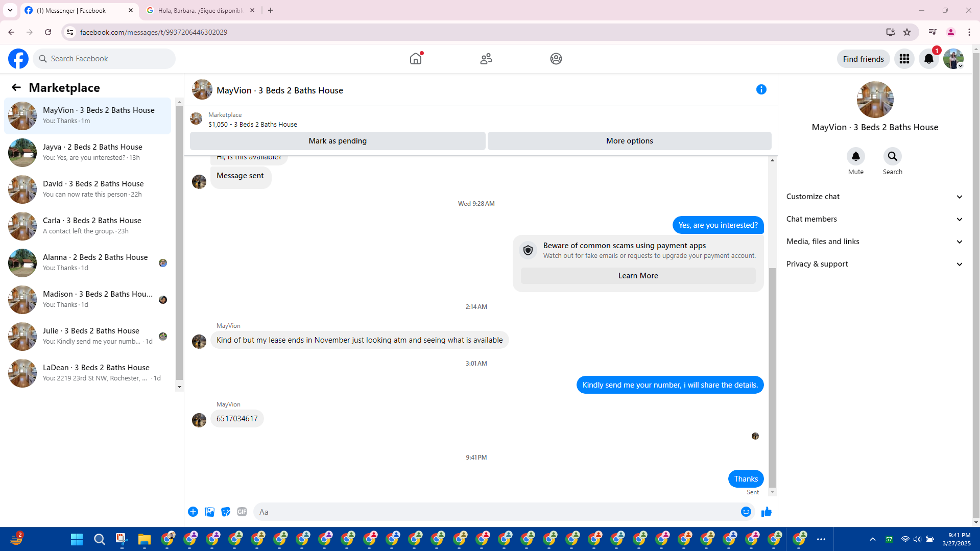980x551 pixels.
Task: Open the Madison 3 Beds 2 Baths conversation
Action: click(88, 299)
